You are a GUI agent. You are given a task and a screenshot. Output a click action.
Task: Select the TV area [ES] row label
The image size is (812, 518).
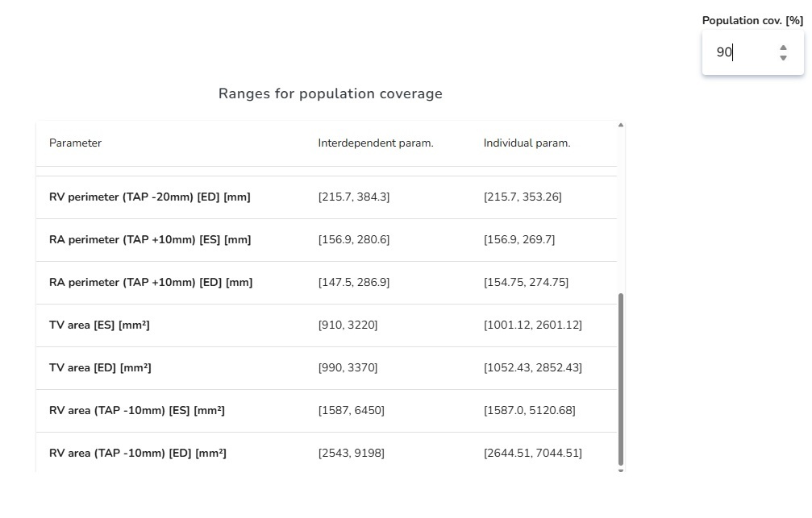point(99,325)
